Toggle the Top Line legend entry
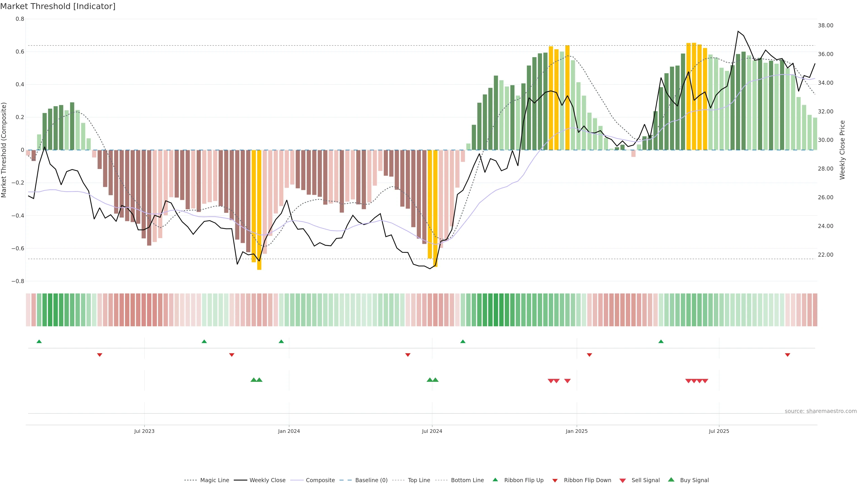The image size is (868, 488). [x=419, y=480]
